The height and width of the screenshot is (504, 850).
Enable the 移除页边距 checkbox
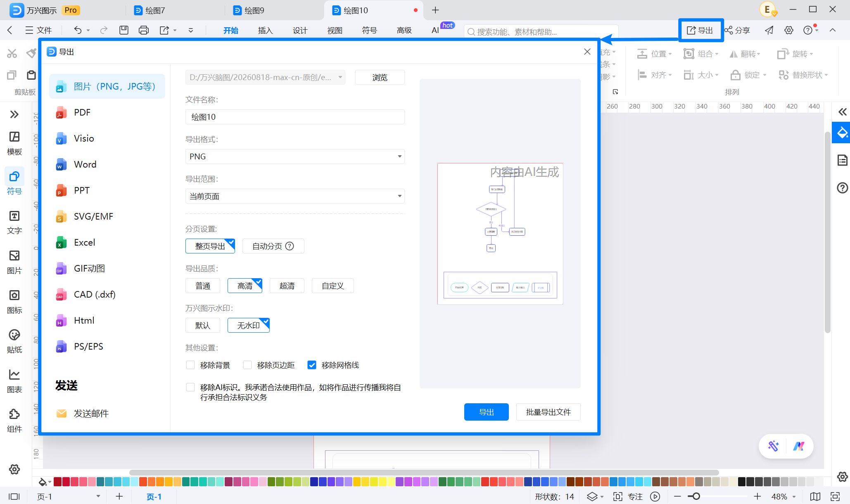click(x=247, y=365)
